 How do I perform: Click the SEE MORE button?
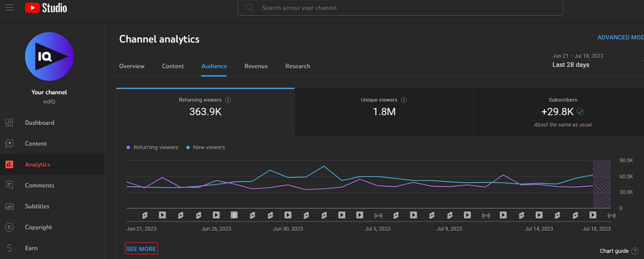[141, 249]
